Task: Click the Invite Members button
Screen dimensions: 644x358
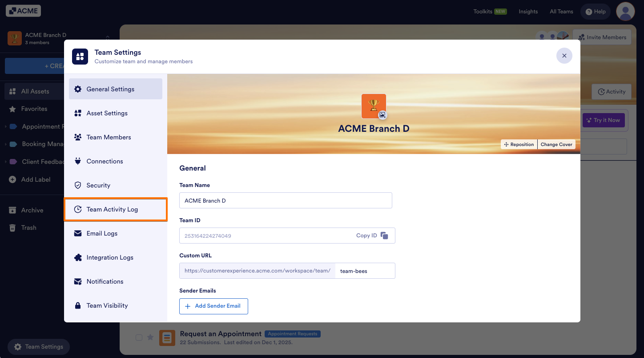Action: pos(602,37)
